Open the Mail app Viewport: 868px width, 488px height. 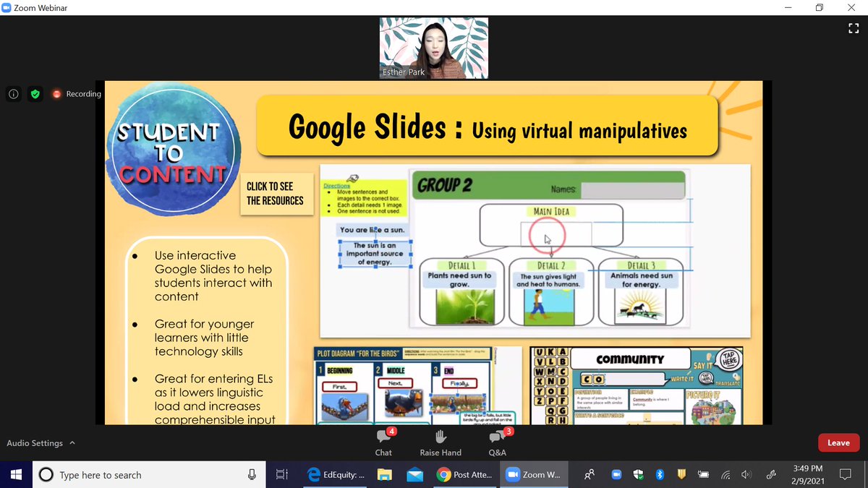click(414, 475)
